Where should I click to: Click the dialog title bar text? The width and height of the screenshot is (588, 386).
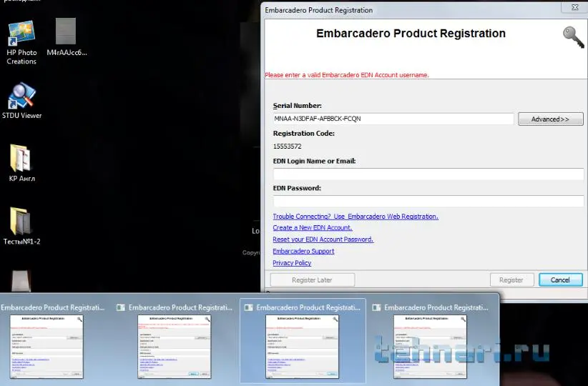click(x=319, y=10)
